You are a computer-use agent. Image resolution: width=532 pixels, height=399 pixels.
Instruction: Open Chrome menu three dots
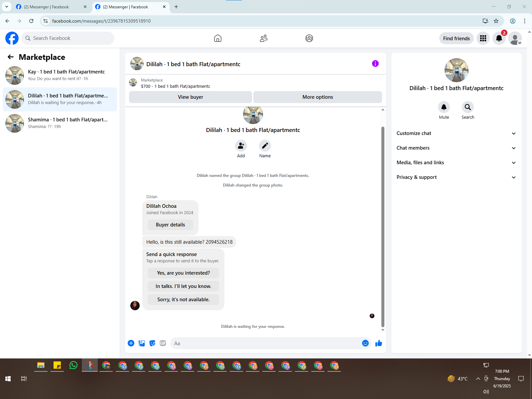tap(525, 21)
